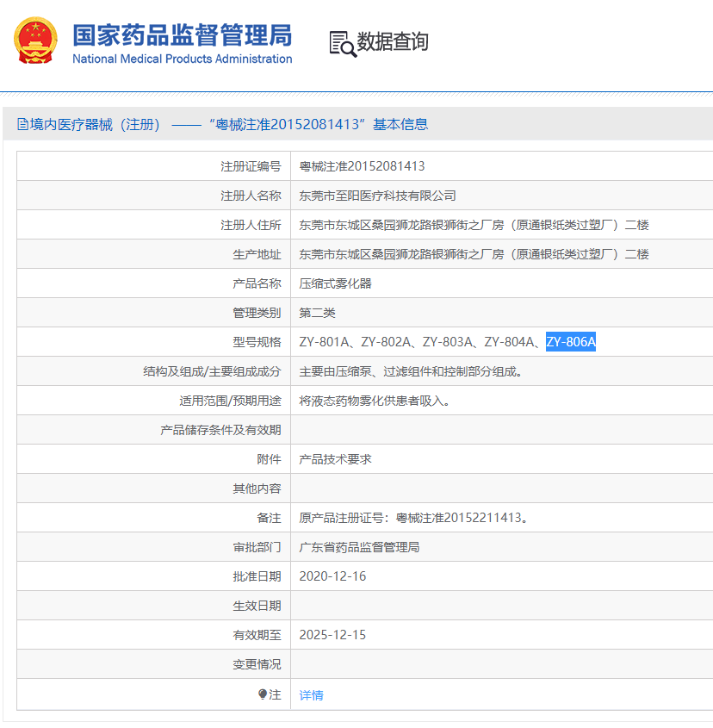Click the 数据查询 heading text
This screenshot has height=728, width=713.
pos(393,42)
